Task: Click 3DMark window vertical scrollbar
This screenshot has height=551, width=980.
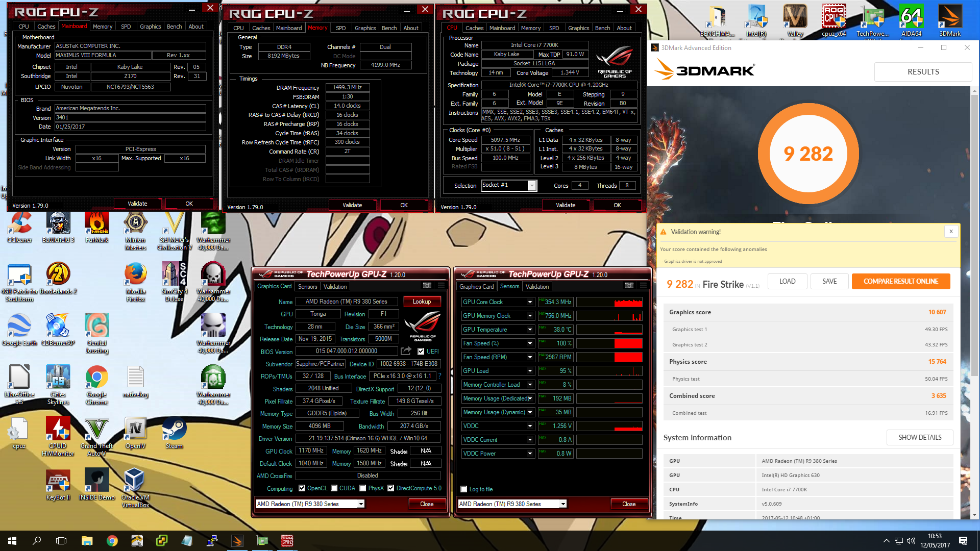Action: [x=974, y=235]
